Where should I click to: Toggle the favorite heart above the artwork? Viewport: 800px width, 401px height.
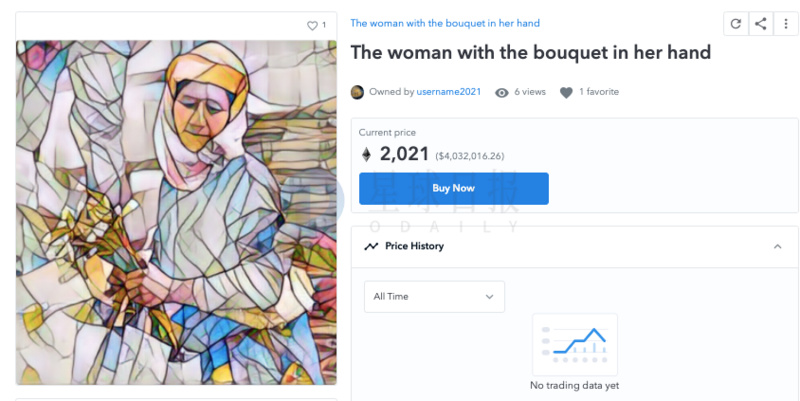click(312, 25)
